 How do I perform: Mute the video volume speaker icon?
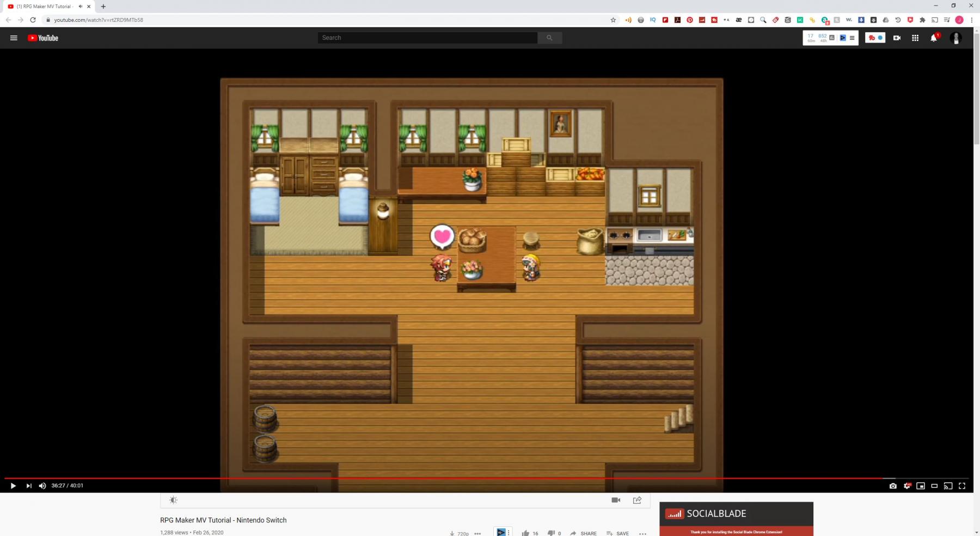tap(42, 486)
